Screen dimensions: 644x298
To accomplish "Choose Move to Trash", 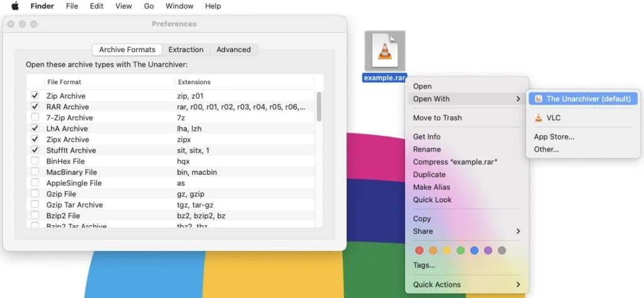I will [x=438, y=118].
